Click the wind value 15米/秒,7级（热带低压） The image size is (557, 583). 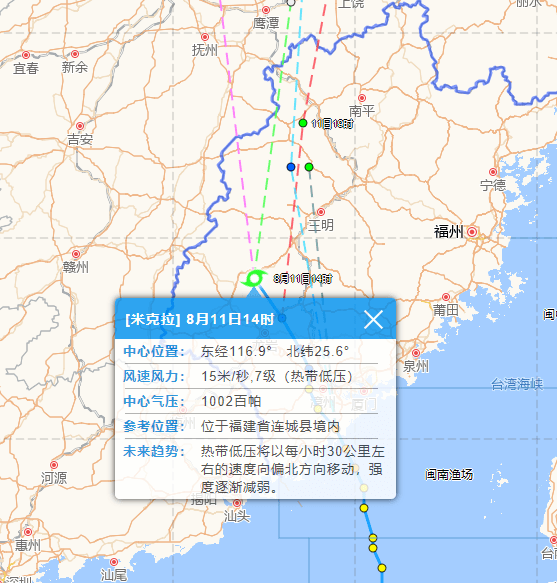[277, 376]
